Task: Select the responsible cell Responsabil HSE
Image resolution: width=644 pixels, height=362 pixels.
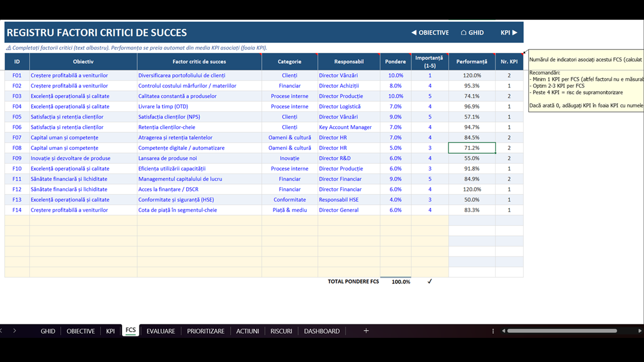Action: click(x=349, y=200)
